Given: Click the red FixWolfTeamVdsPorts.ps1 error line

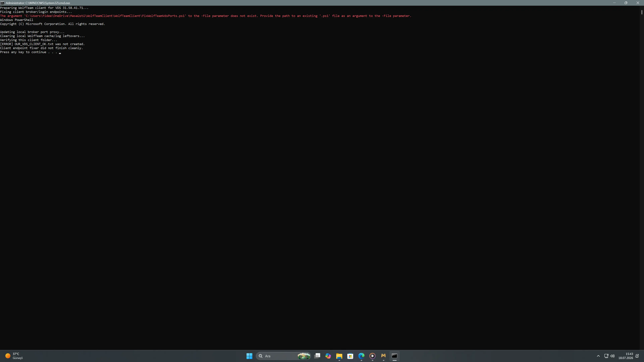Looking at the screenshot, I should 205,16.
